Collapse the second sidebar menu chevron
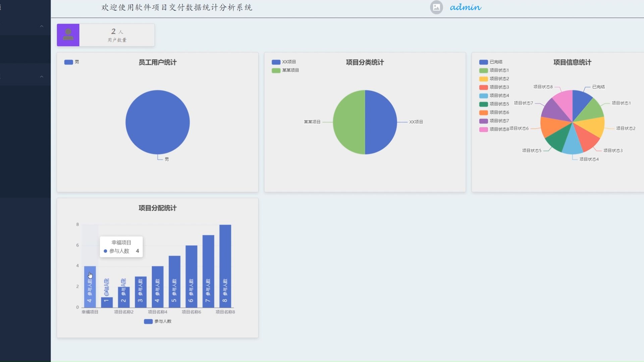This screenshot has width=644, height=362. coord(42,76)
